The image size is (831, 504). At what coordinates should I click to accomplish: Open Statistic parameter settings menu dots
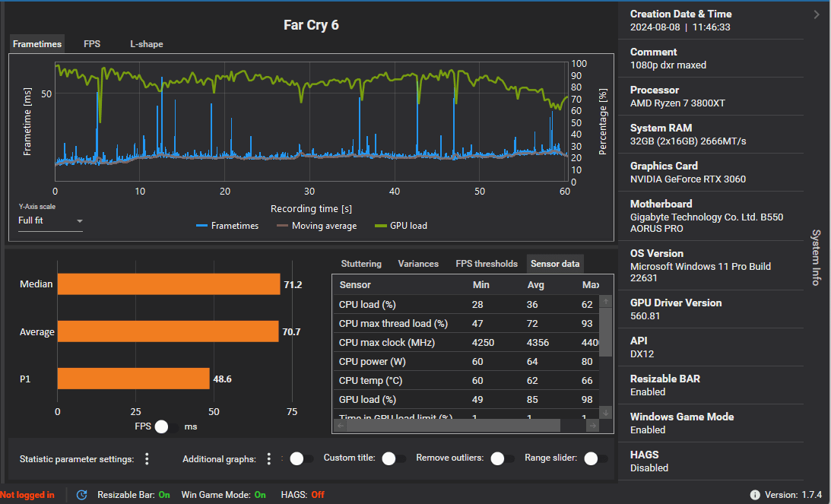click(147, 459)
